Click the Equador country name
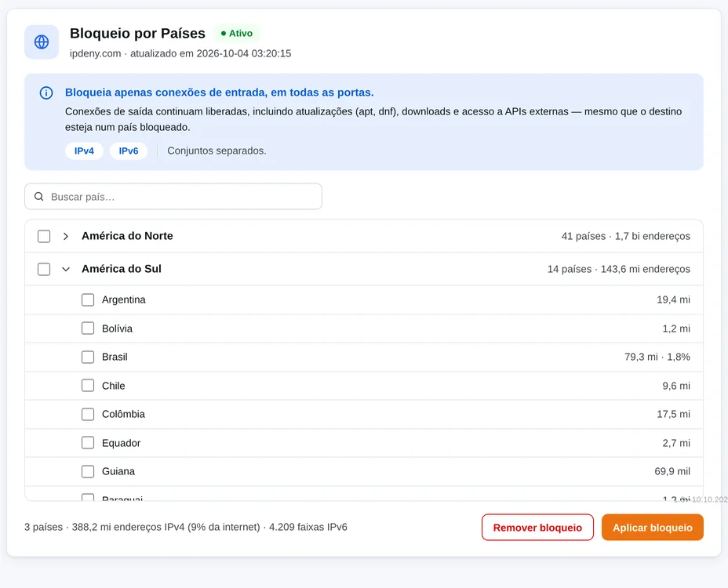 point(121,443)
